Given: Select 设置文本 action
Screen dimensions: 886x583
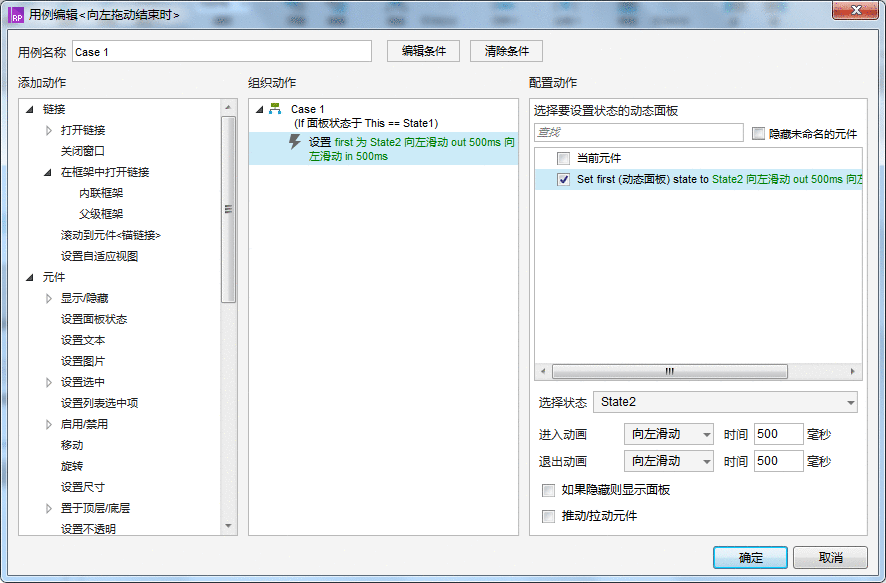Looking at the screenshot, I should tap(83, 340).
